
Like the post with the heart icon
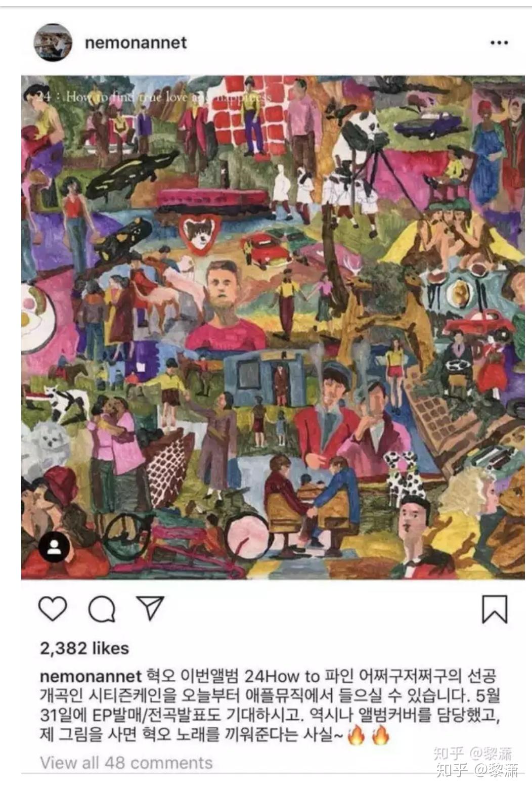pos(53,609)
